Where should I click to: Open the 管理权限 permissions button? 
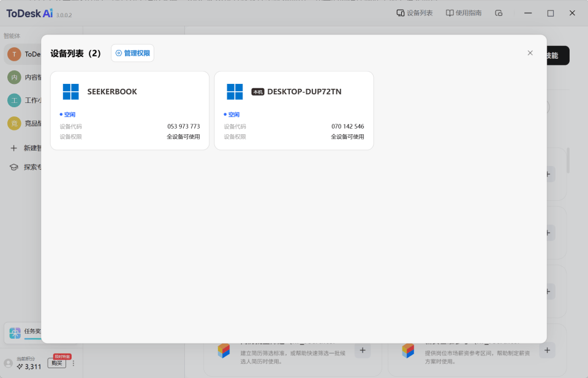[132, 53]
